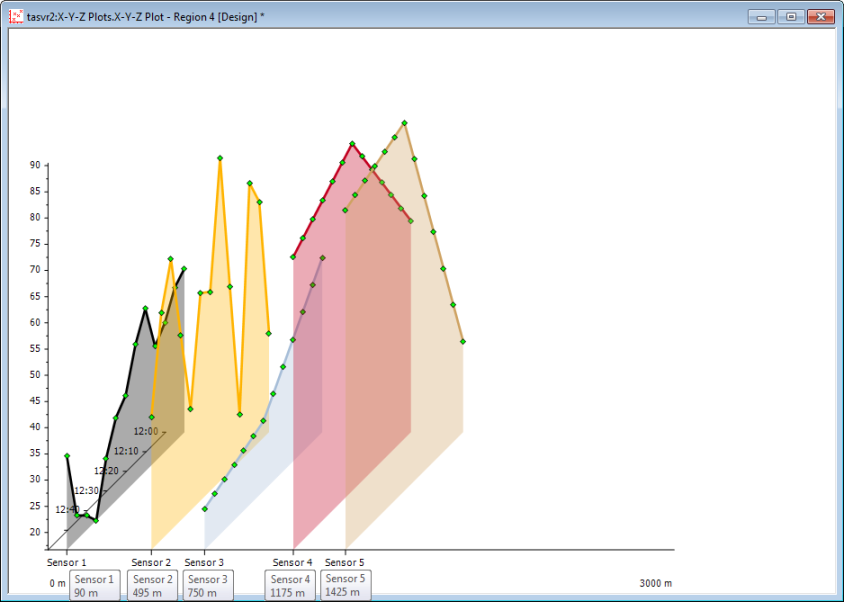This screenshot has height=602, width=844.
Task: Select the Sensor 3 750 m label box
Action: [x=207, y=586]
